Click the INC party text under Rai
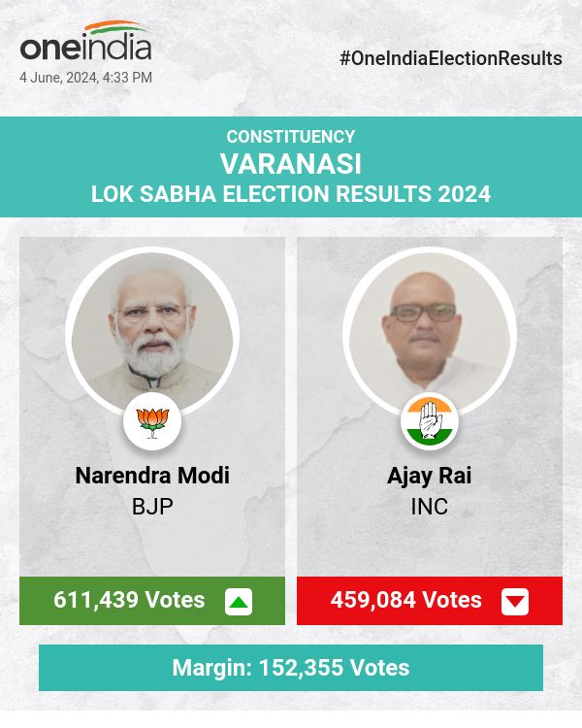 430,507
